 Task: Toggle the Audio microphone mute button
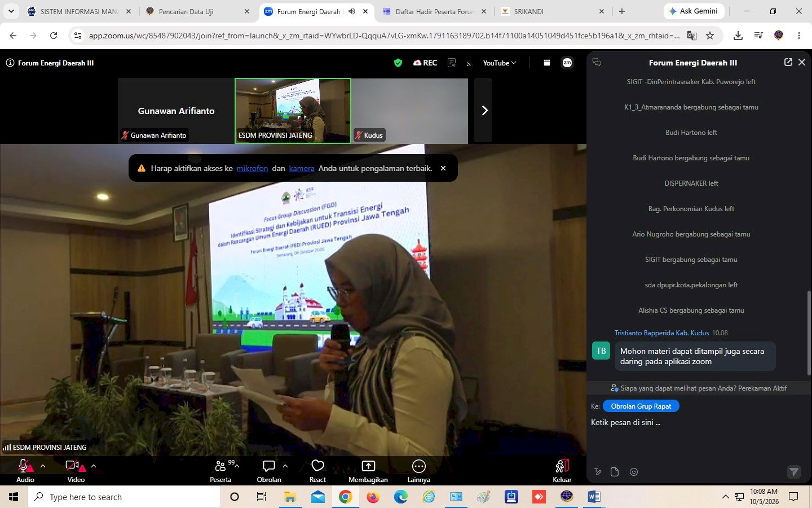coord(25,471)
